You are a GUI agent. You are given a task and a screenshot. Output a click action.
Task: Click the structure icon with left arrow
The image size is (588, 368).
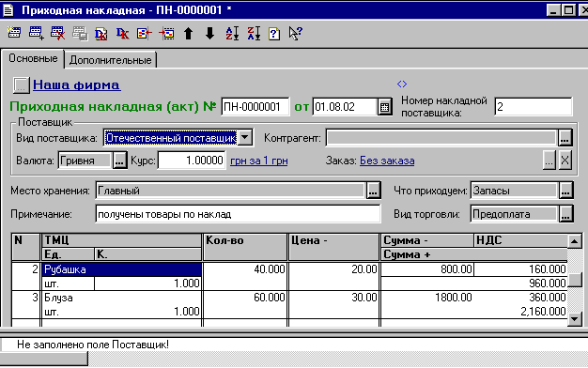(x=145, y=34)
